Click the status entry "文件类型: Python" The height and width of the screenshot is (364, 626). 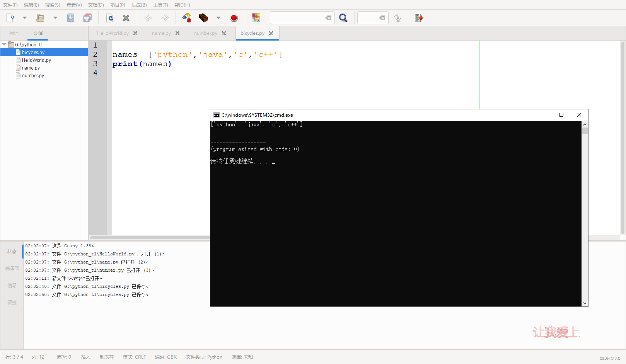[x=204, y=357]
